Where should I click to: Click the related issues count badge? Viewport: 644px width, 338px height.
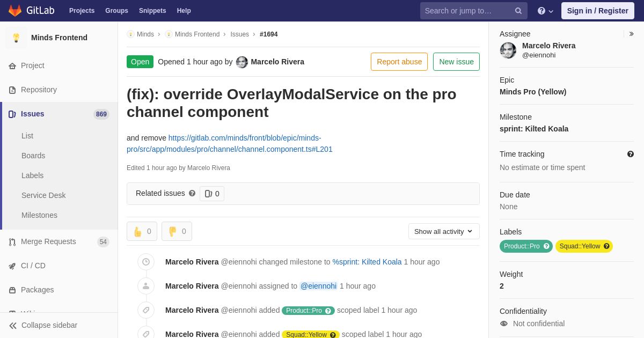[212, 194]
